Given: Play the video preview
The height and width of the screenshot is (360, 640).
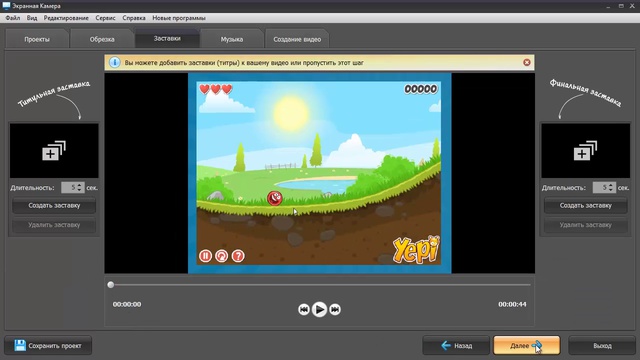Looking at the screenshot, I should click(x=319, y=309).
